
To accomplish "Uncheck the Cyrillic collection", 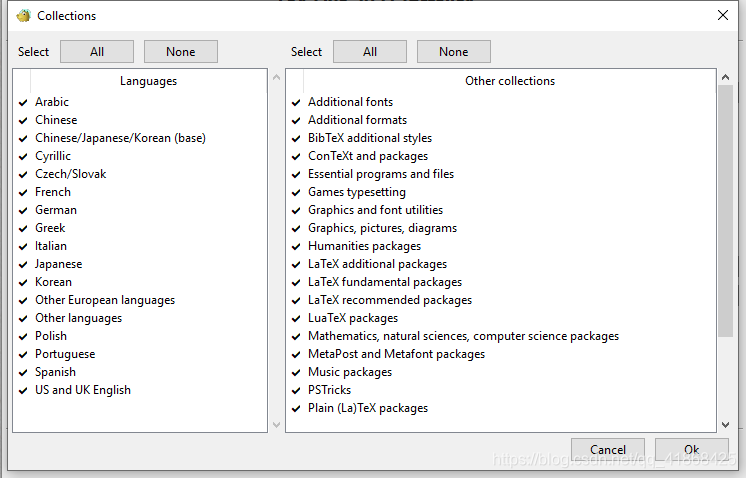I will coord(23,156).
